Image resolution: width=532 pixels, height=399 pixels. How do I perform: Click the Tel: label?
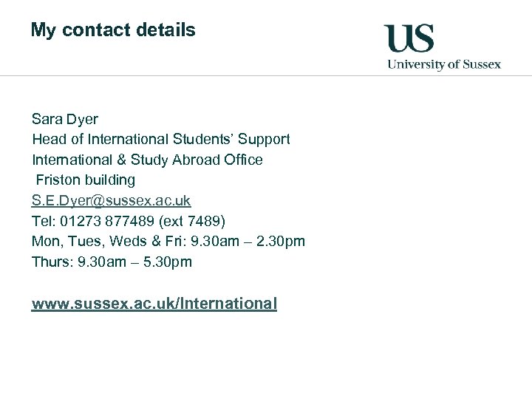pos(43,221)
